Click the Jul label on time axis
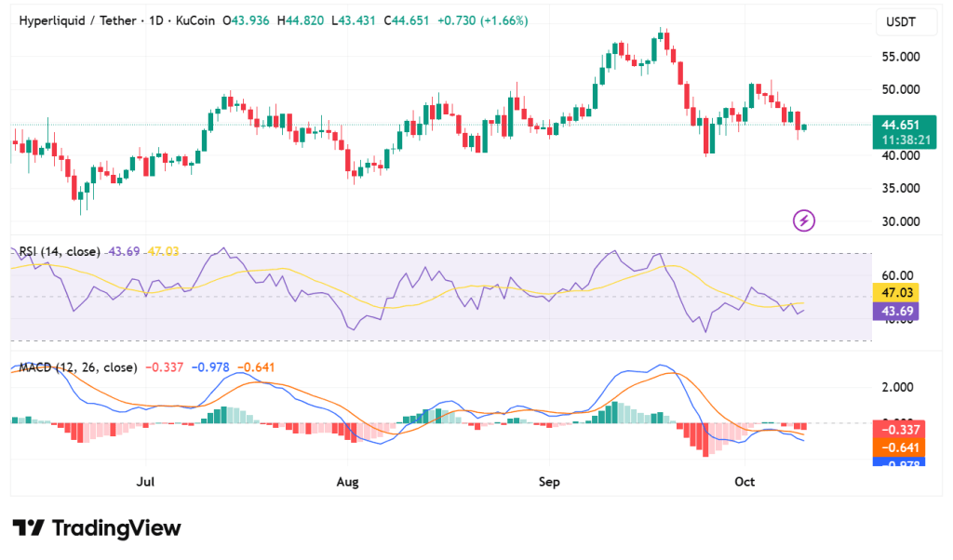 coord(145,482)
